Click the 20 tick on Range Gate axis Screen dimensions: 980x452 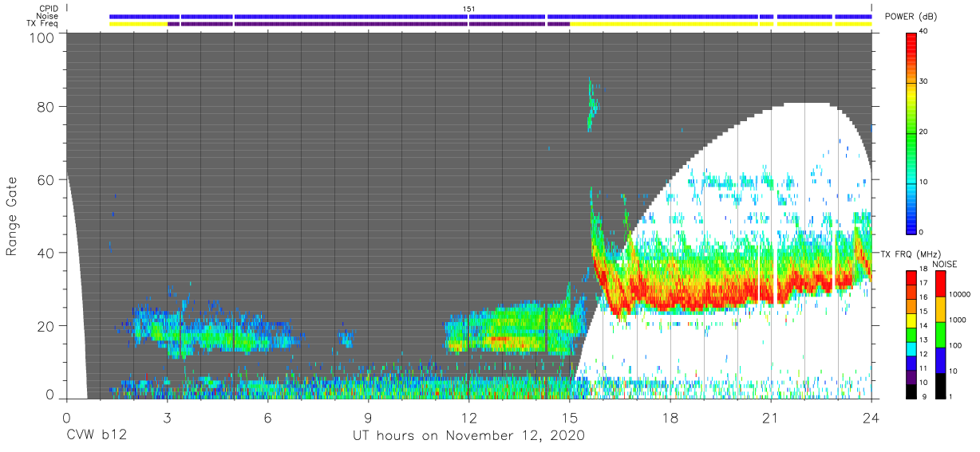point(45,326)
